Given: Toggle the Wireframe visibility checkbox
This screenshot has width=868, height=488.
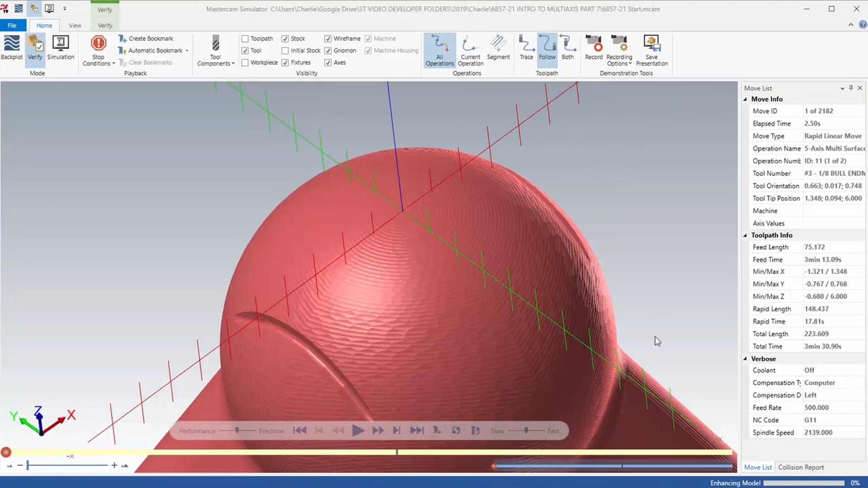Looking at the screenshot, I should click(x=329, y=38).
